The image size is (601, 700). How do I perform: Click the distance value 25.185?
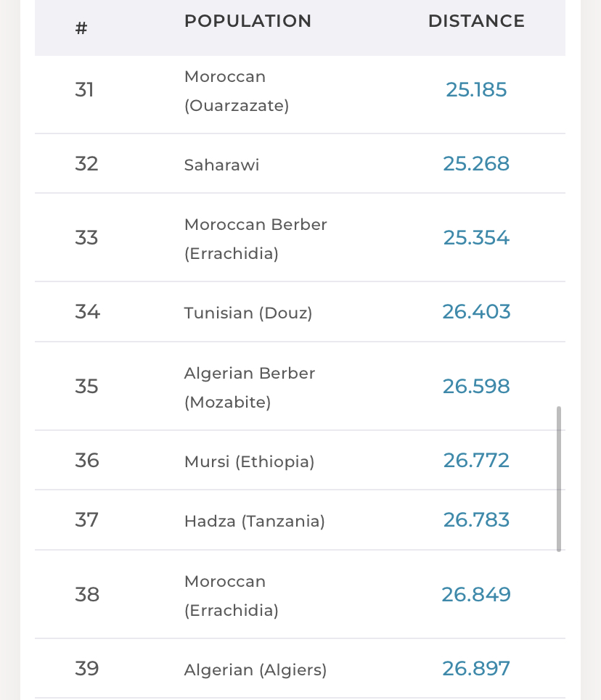[x=476, y=90]
